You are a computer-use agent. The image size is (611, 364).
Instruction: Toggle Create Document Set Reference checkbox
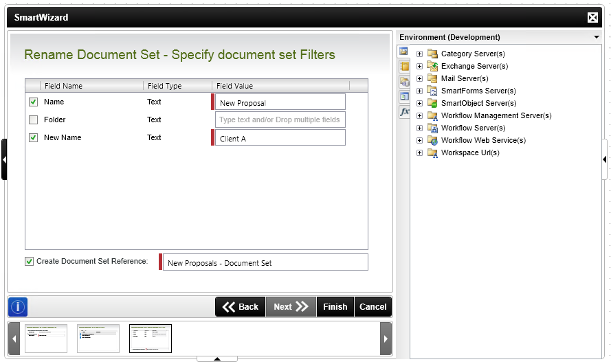(x=29, y=261)
